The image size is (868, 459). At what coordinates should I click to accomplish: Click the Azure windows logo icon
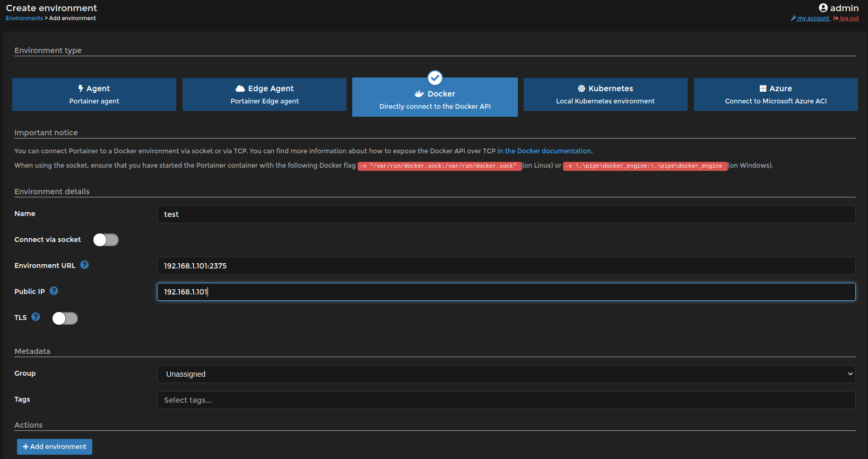pos(763,89)
